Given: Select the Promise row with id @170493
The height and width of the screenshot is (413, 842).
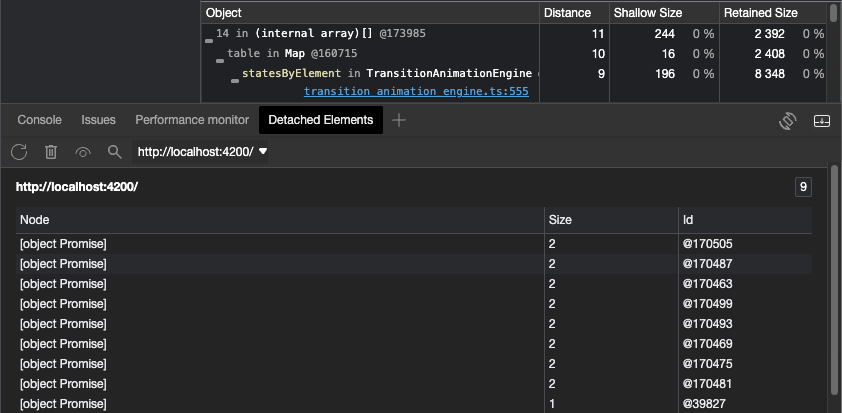Looking at the screenshot, I should (414, 324).
